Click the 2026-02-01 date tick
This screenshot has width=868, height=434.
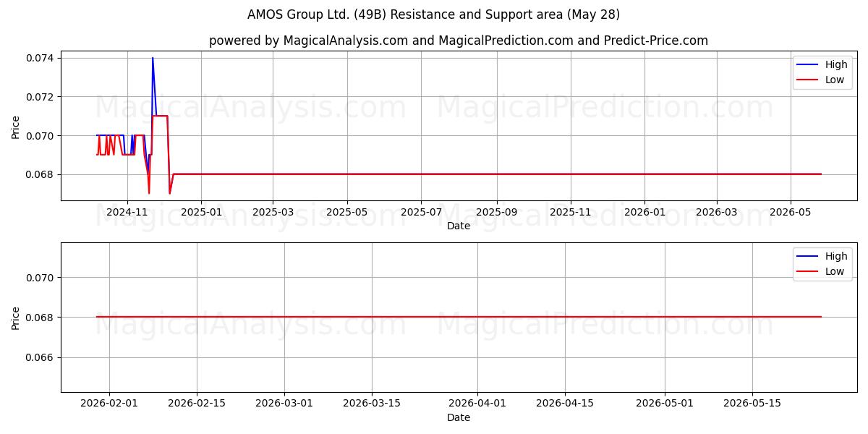click(x=109, y=404)
